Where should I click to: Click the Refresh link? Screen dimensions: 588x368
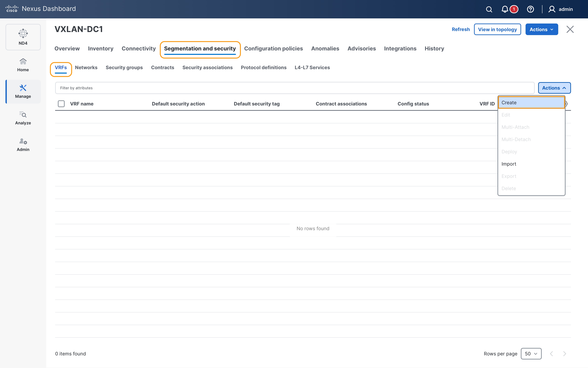[461, 29]
